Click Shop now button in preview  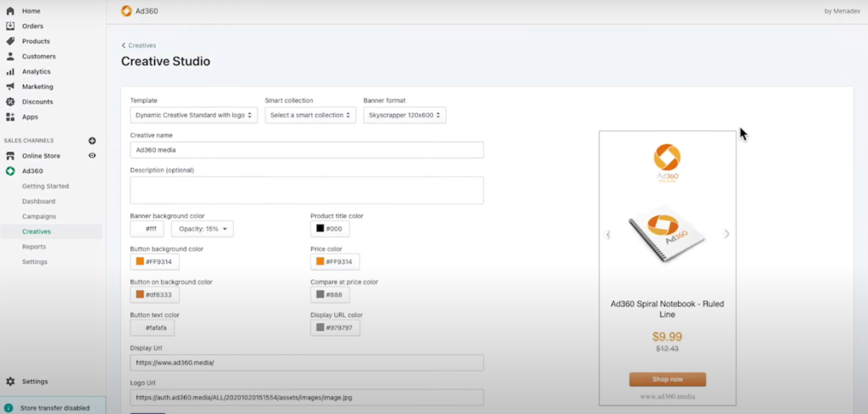pos(668,379)
